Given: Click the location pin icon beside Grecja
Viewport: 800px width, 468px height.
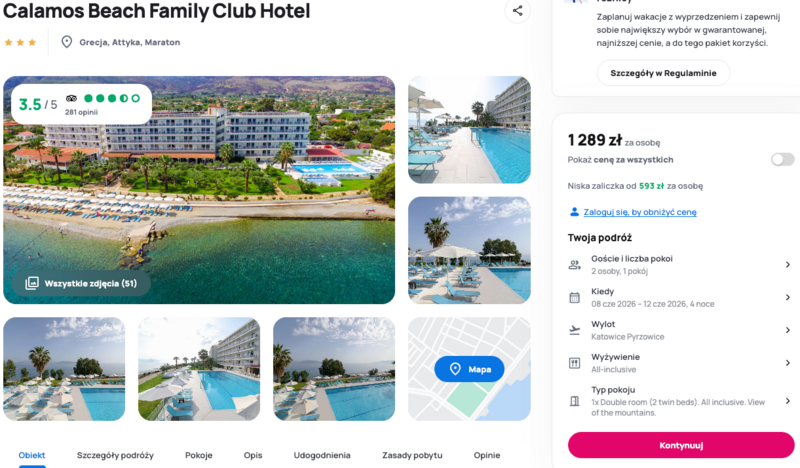Looking at the screenshot, I should (66, 42).
